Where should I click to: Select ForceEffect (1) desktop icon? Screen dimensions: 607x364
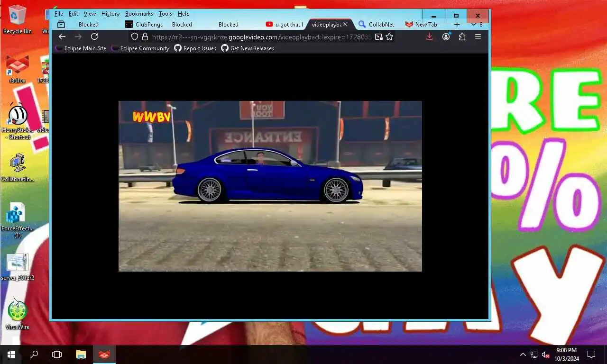tap(18, 221)
